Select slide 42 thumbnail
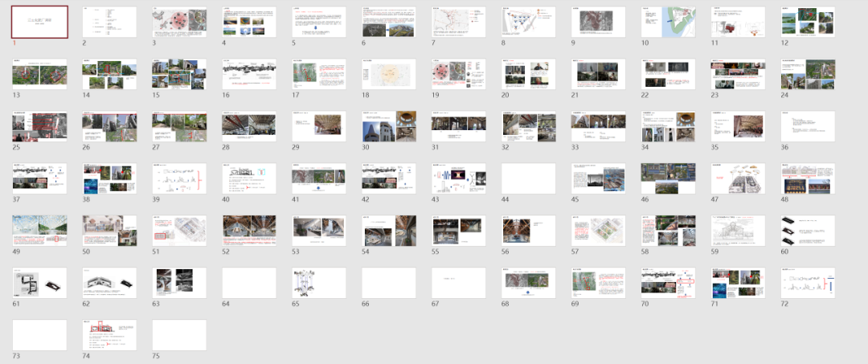Screen dimensions: 868x364 pyautogui.click(x=389, y=178)
